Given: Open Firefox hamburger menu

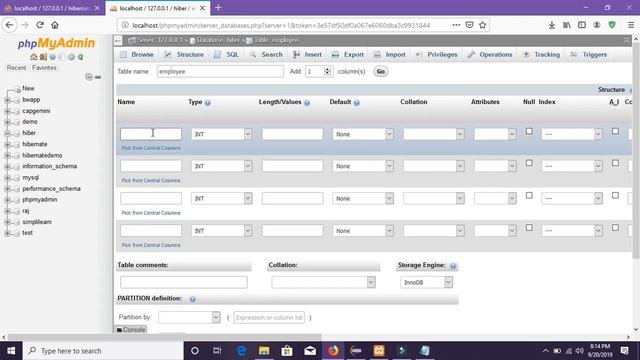Looking at the screenshot, I should pyautogui.click(x=631, y=25).
